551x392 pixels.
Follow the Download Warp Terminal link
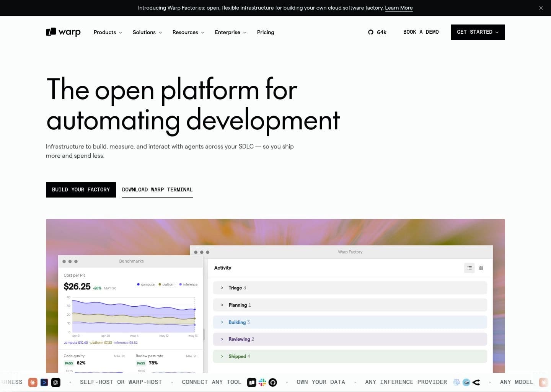pos(157,190)
